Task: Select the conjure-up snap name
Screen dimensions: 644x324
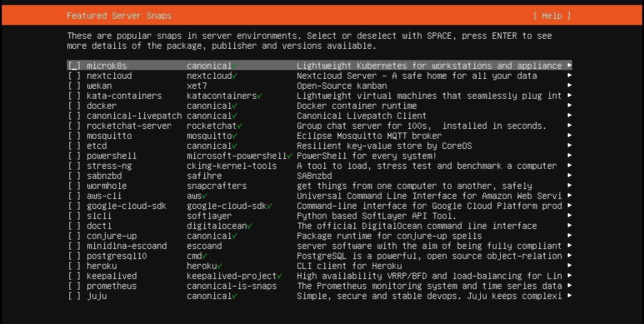Action: (x=112, y=236)
